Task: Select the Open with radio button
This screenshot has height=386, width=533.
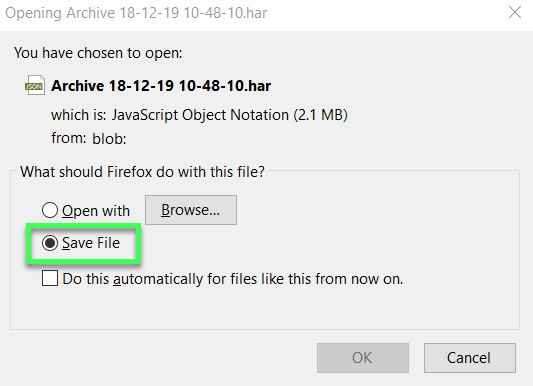Action: 50,210
